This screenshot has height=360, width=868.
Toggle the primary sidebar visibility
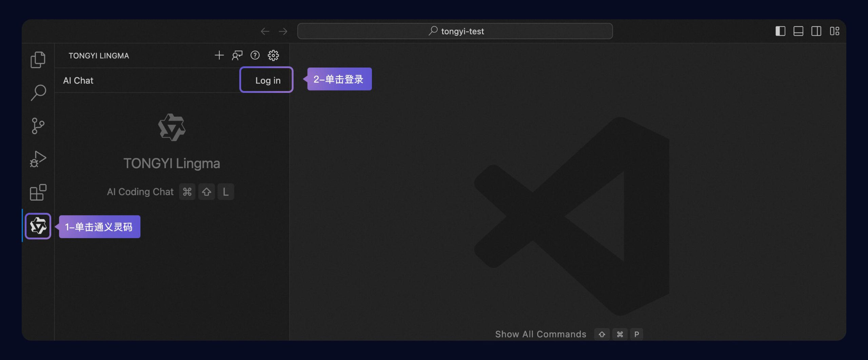click(780, 31)
